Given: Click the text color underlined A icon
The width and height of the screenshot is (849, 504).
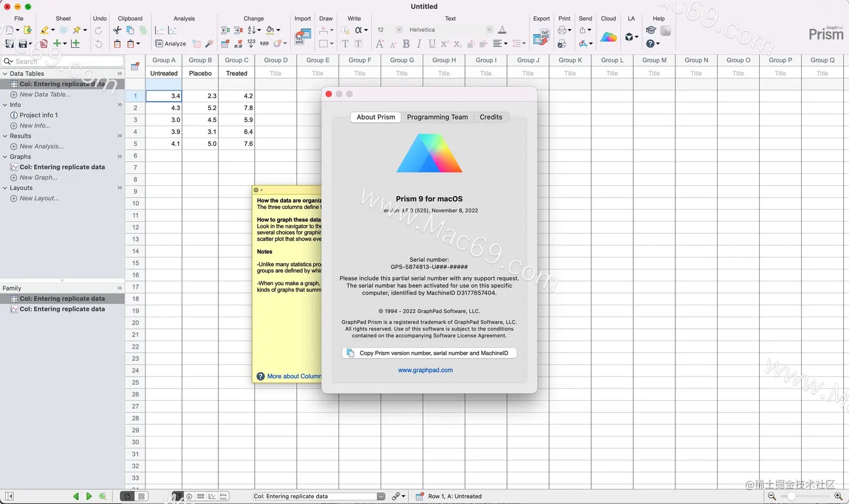Looking at the screenshot, I should [502, 30].
